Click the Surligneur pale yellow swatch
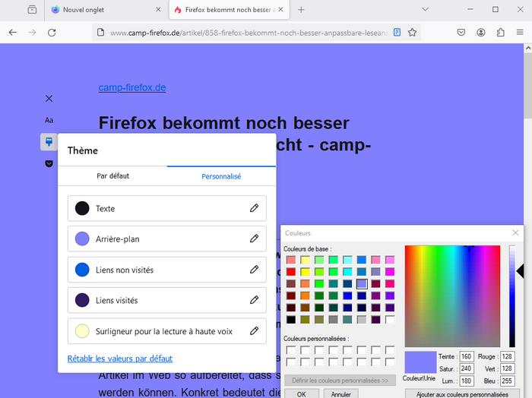Screen dimensions: 532x398 tap(82, 331)
